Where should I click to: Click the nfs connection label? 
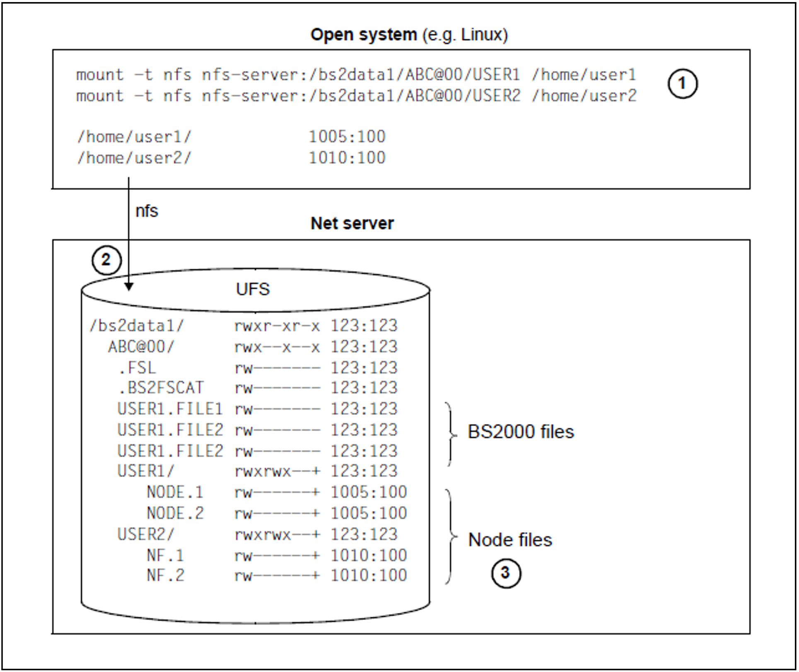point(147,211)
